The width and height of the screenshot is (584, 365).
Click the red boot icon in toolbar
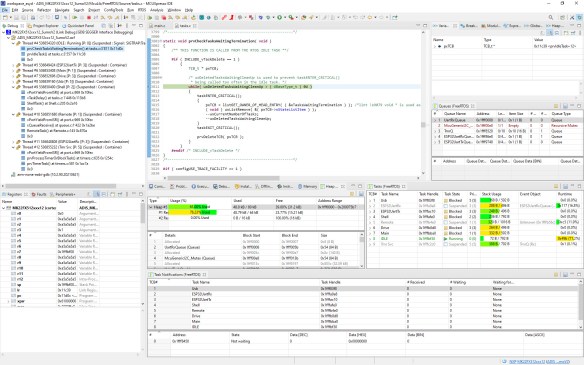tap(231, 18)
